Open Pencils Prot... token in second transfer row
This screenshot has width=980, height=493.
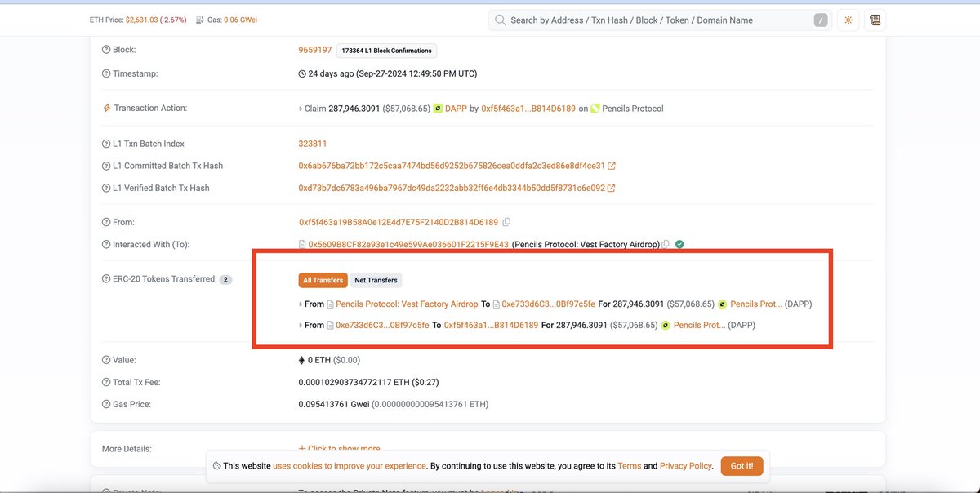click(x=700, y=326)
